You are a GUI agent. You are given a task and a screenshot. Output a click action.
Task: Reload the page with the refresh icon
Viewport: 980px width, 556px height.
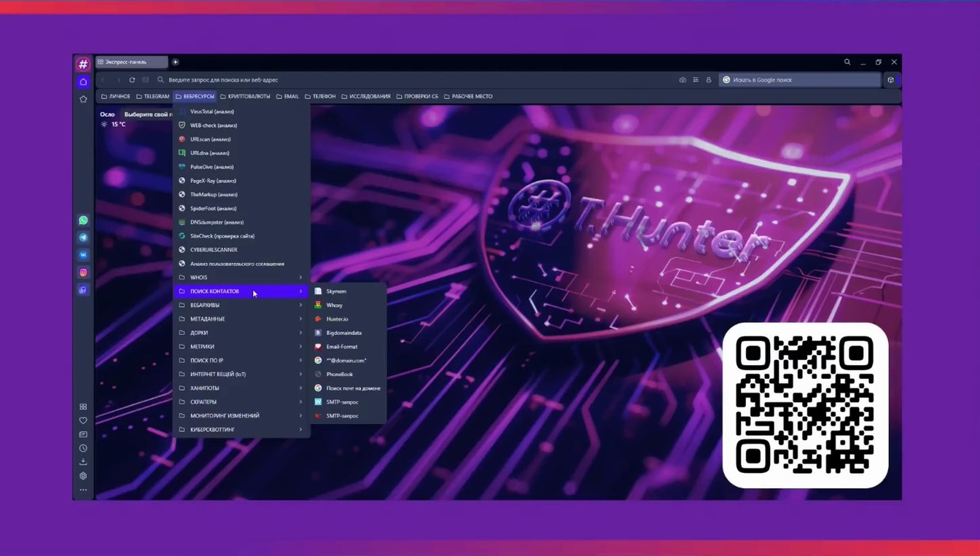pos(132,80)
